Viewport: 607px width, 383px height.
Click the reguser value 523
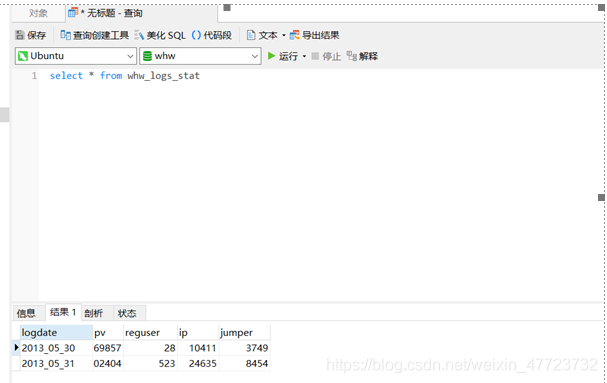[x=151, y=363]
